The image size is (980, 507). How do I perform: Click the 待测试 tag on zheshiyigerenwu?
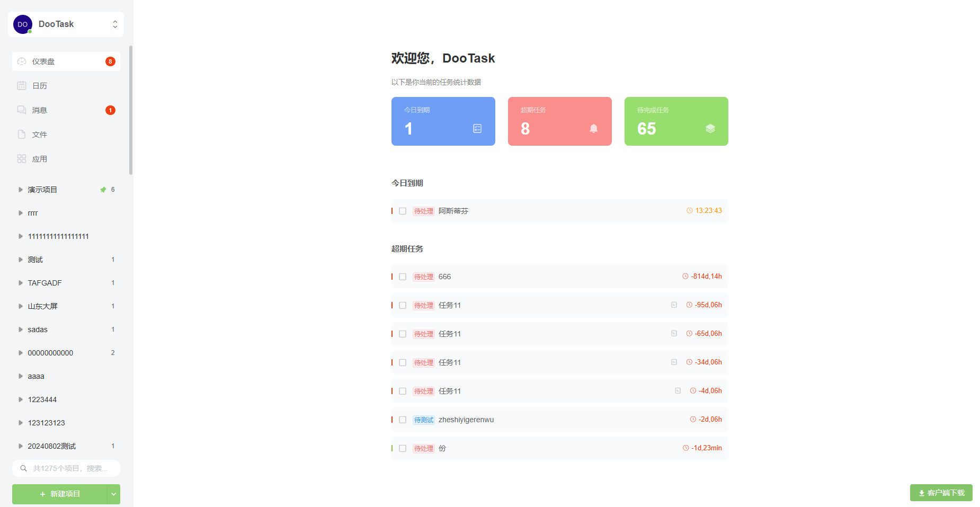pos(424,420)
